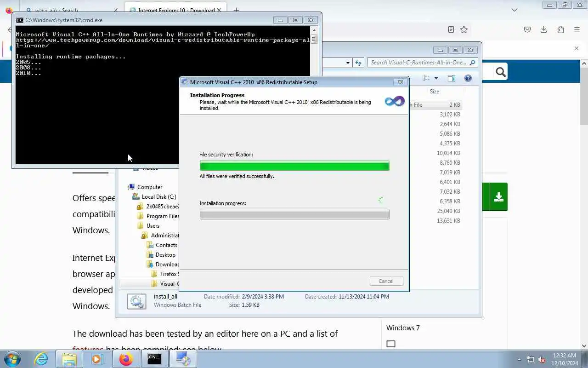This screenshot has height=368, width=588.
Task: Select Local Disk (C:) in tree
Action: pos(158,197)
